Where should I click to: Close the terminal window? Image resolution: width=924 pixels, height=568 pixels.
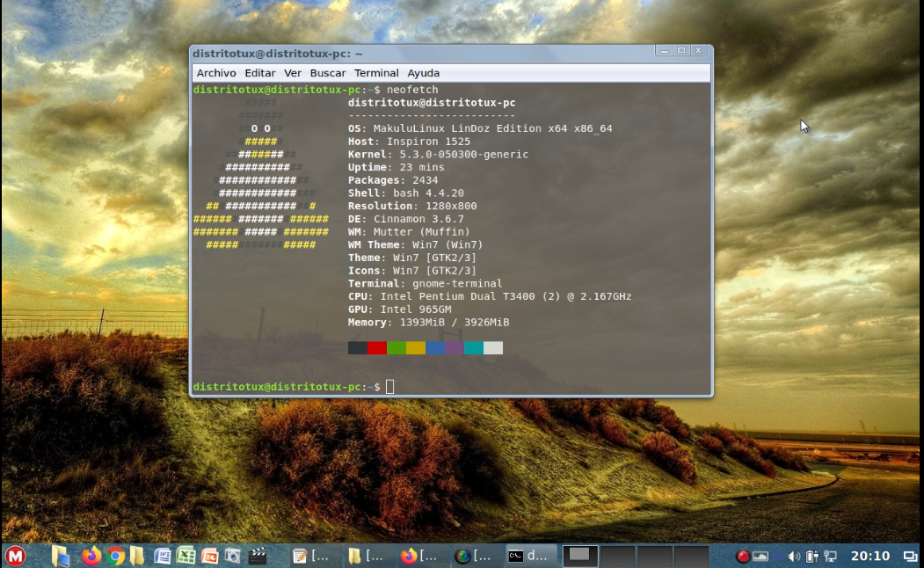point(698,51)
